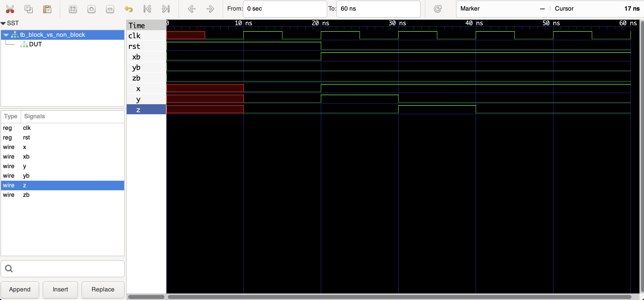Select the wire y row in signal list
This screenshot has height=300, width=644.
coord(63,166)
